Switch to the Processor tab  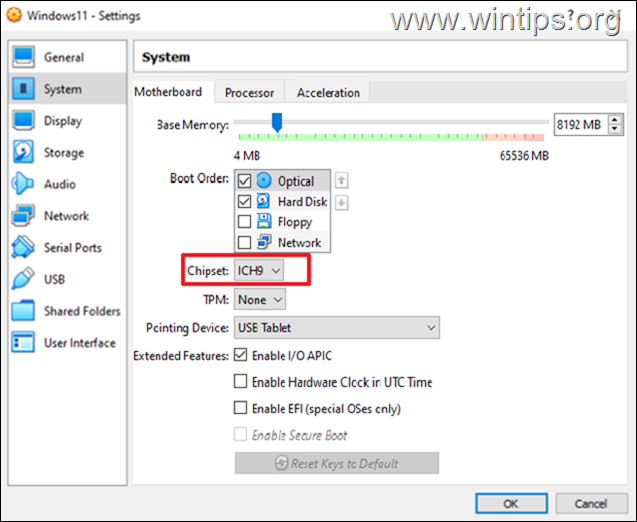coord(249,93)
